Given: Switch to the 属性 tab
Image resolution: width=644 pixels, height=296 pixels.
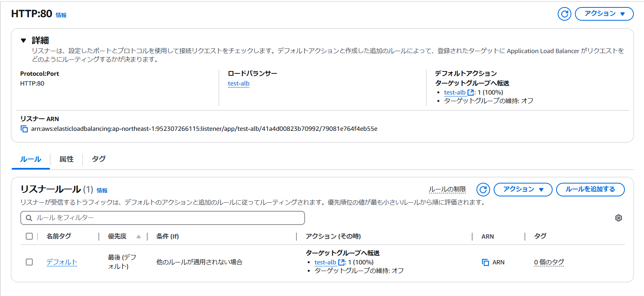Looking at the screenshot, I should tap(66, 159).
